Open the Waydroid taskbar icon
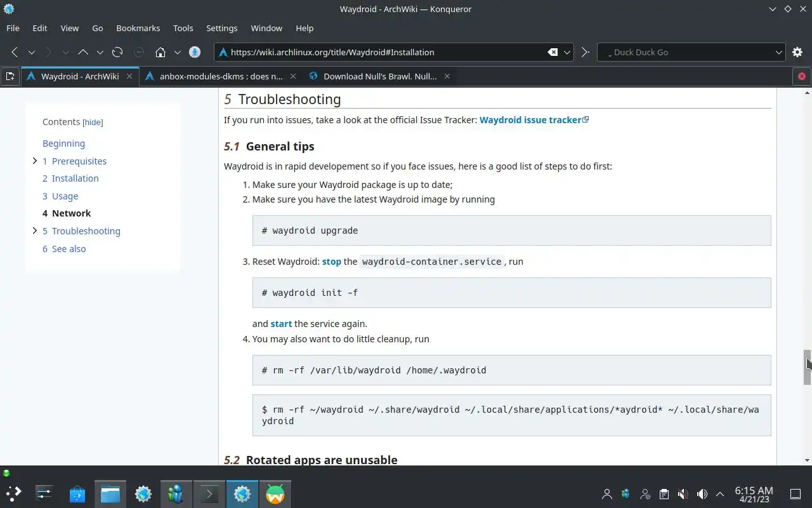 click(275, 493)
